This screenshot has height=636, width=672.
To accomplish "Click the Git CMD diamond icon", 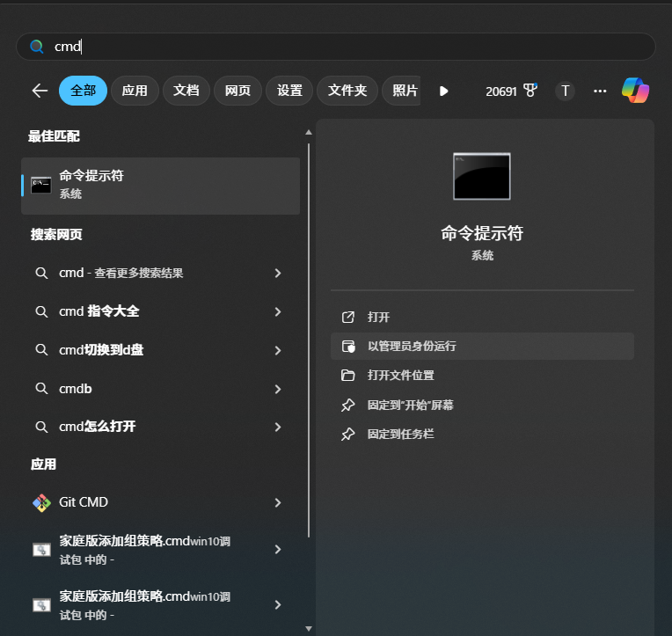I will [x=41, y=502].
